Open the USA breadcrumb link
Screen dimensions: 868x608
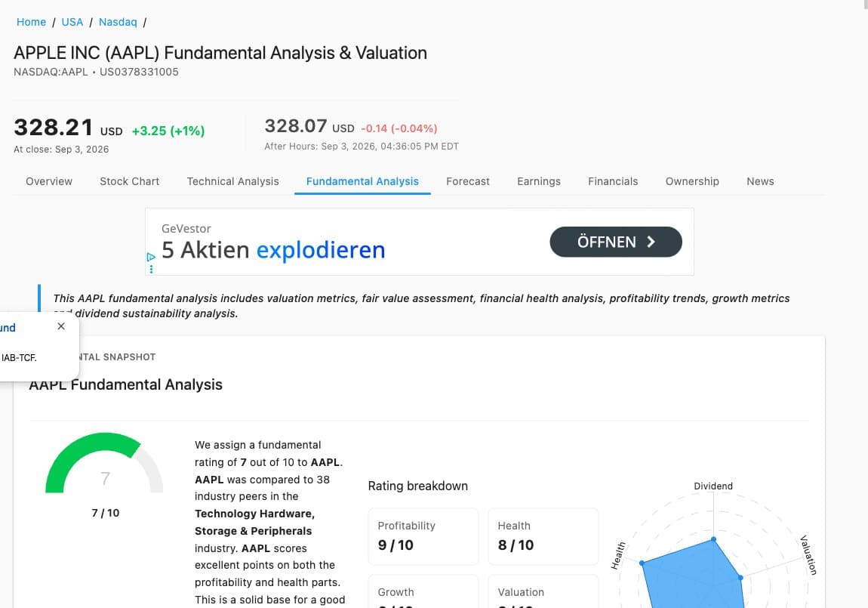72,22
